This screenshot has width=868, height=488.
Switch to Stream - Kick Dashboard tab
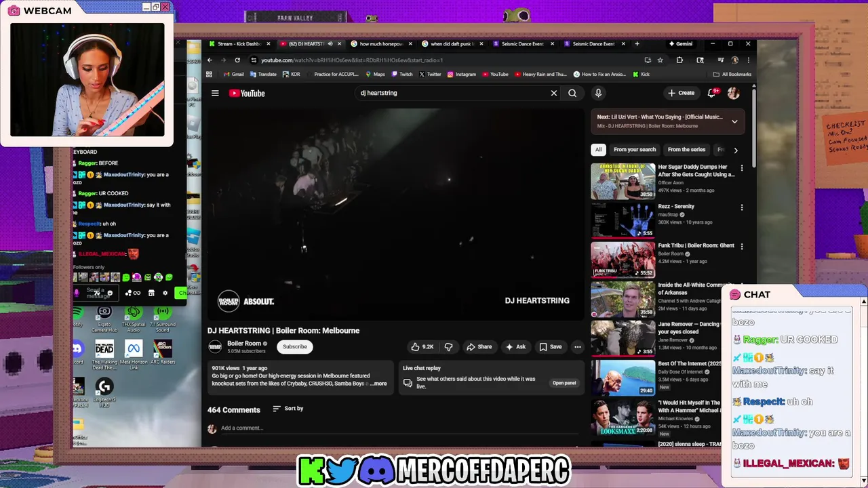(239, 44)
